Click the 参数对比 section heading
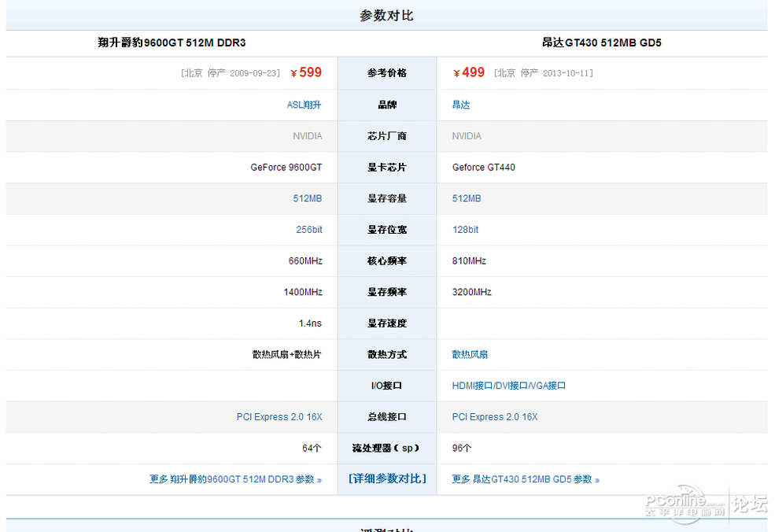775x532 pixels. [386, 15]
